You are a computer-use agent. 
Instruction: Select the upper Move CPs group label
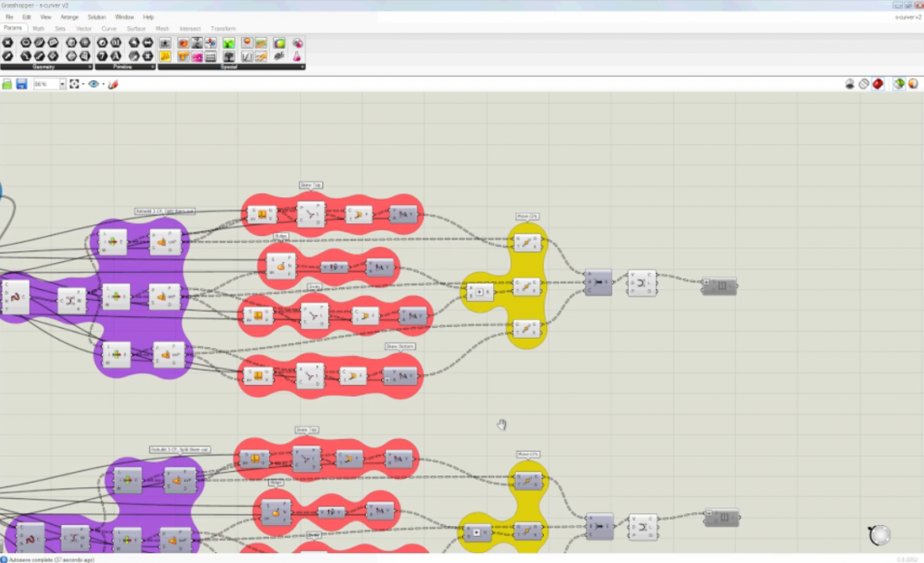527,216
